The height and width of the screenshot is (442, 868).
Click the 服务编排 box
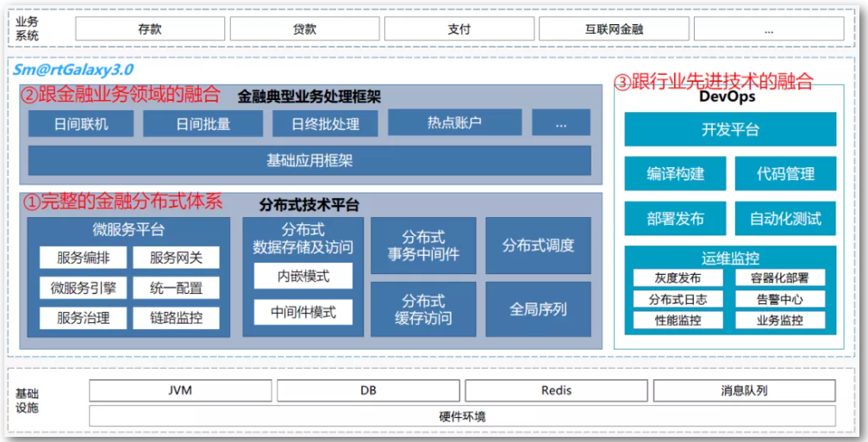(x=83, y=258)
